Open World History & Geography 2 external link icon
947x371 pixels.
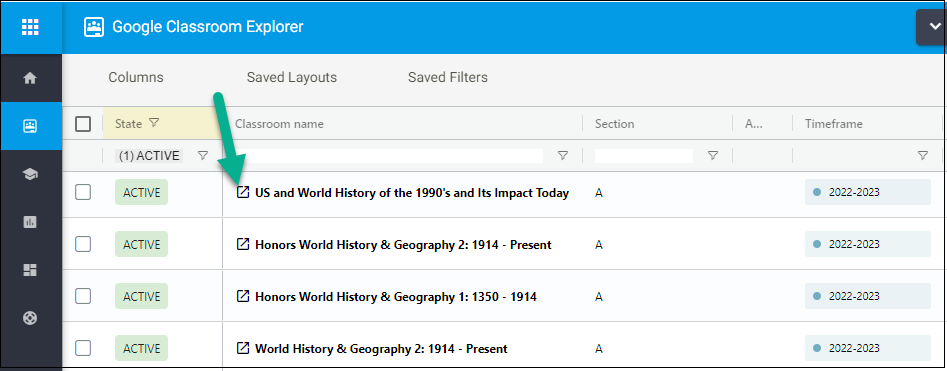(x=242, y=349)
